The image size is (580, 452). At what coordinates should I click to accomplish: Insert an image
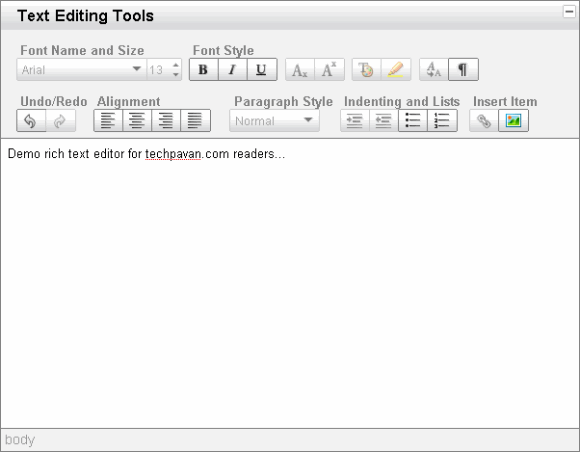513,121
